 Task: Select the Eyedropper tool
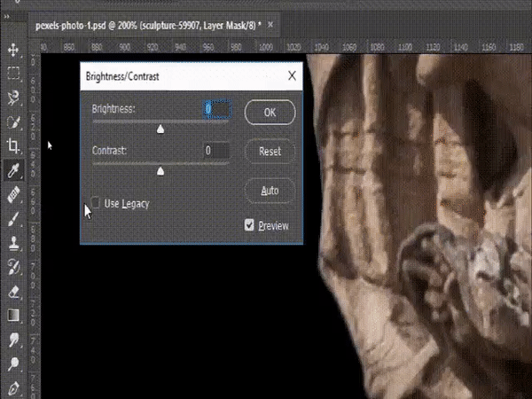(13, 170)
